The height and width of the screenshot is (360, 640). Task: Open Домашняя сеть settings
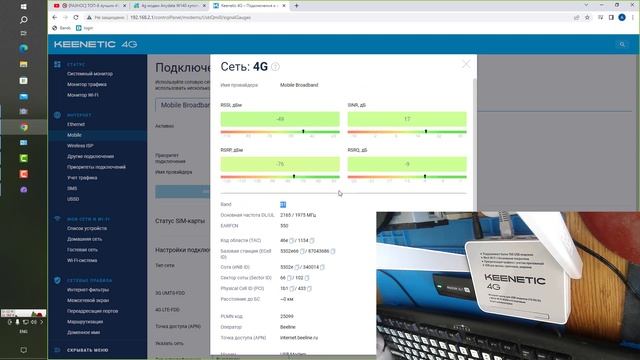pyautogui.click(x=84, y=239)
